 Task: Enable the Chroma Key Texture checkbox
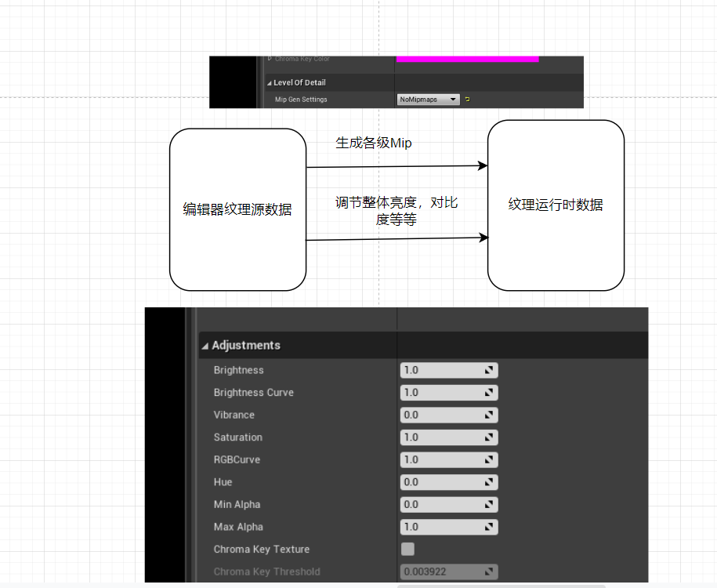click(407, 549)
